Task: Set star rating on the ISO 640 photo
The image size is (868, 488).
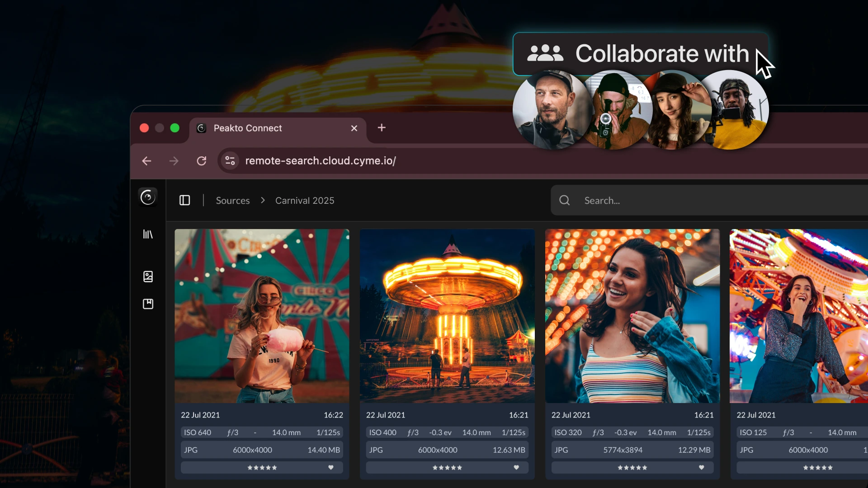Action: 262,468
